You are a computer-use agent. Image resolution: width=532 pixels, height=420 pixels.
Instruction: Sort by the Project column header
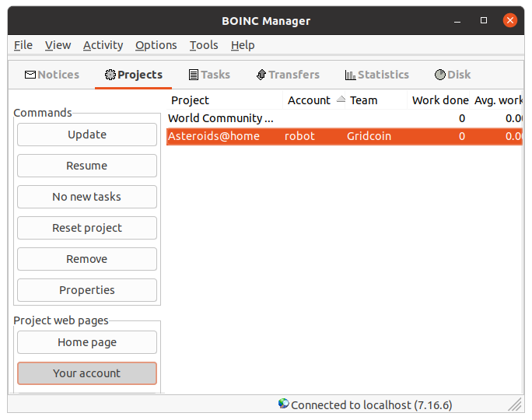point(225,100)
